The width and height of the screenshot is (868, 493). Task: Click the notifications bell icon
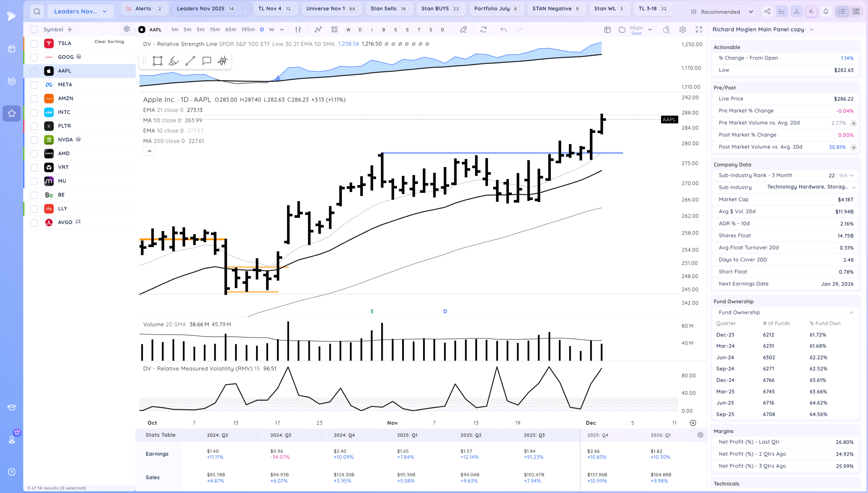pyautogui.click(x=826, y=12)
